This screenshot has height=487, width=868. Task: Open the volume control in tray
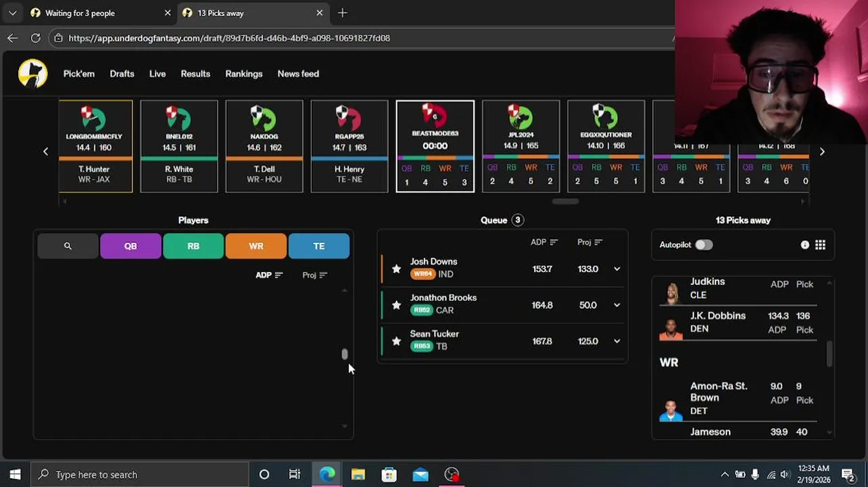[785, 474]
